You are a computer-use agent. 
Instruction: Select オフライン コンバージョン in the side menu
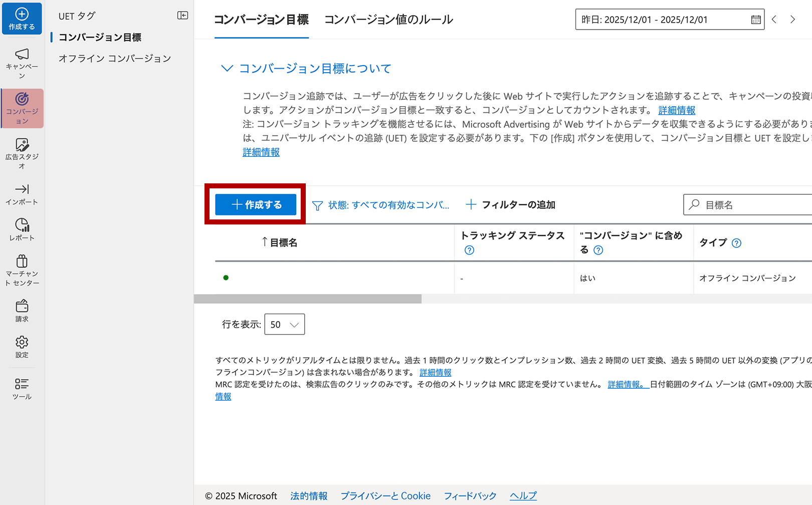coord(115,59)
